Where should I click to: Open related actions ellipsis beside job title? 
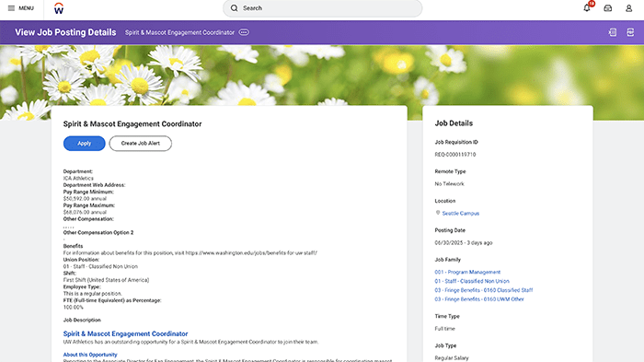point(244,32)
